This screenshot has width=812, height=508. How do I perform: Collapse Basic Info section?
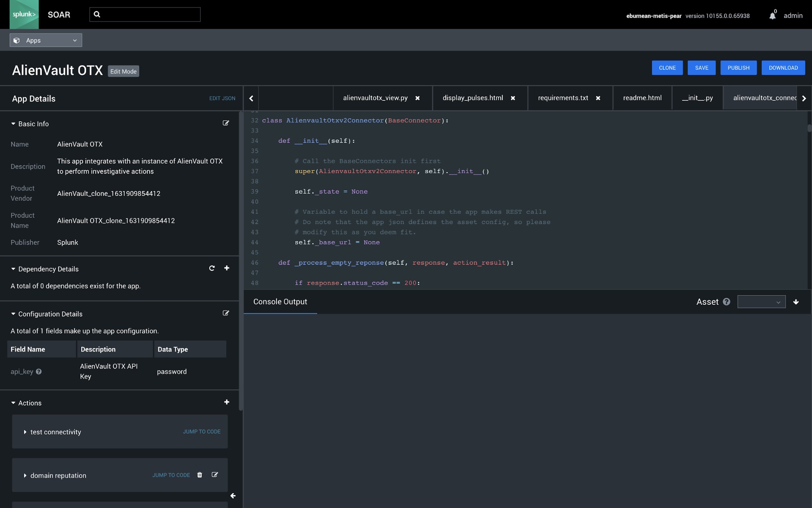tap(13, 124)
